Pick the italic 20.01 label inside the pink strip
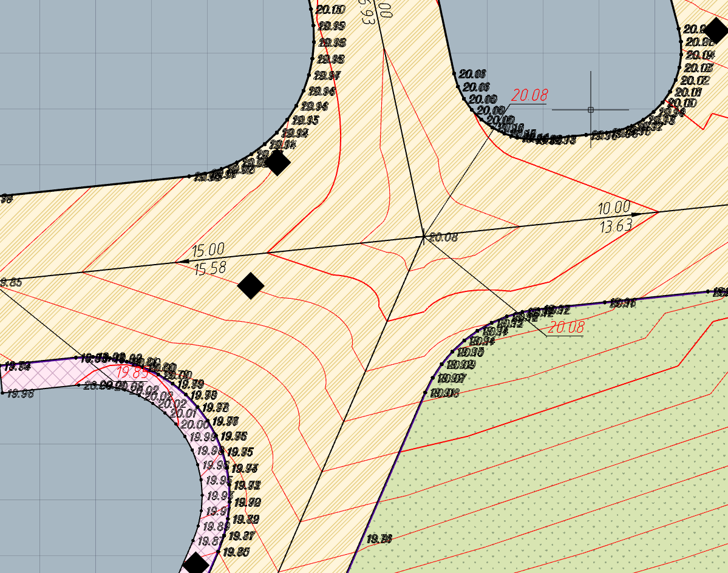Screen dimensions: 728x573 [x=183, y=413]
